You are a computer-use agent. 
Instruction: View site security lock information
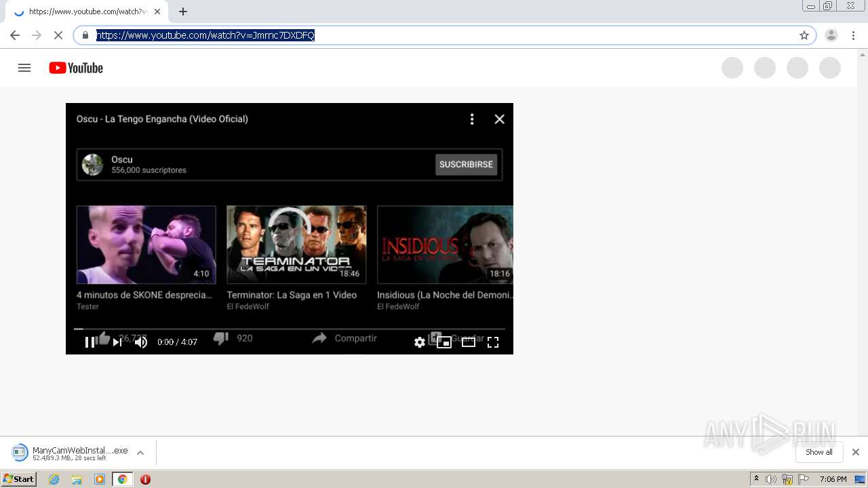pos(85,35)
